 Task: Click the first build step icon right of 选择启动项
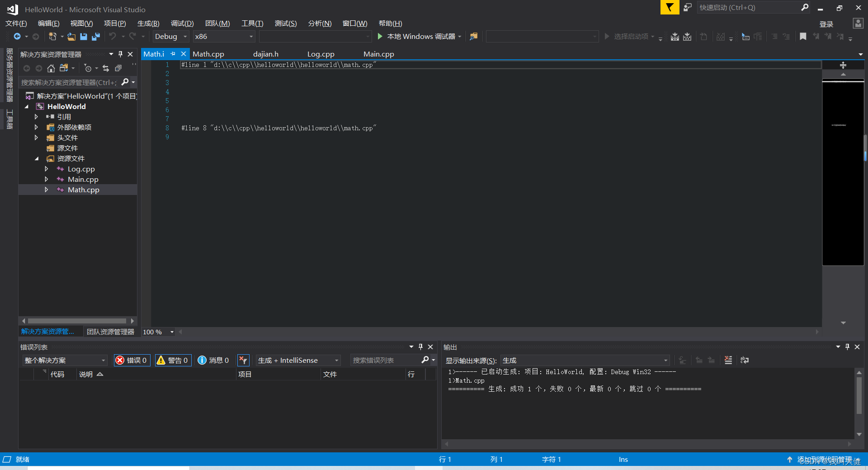(675, 36)
